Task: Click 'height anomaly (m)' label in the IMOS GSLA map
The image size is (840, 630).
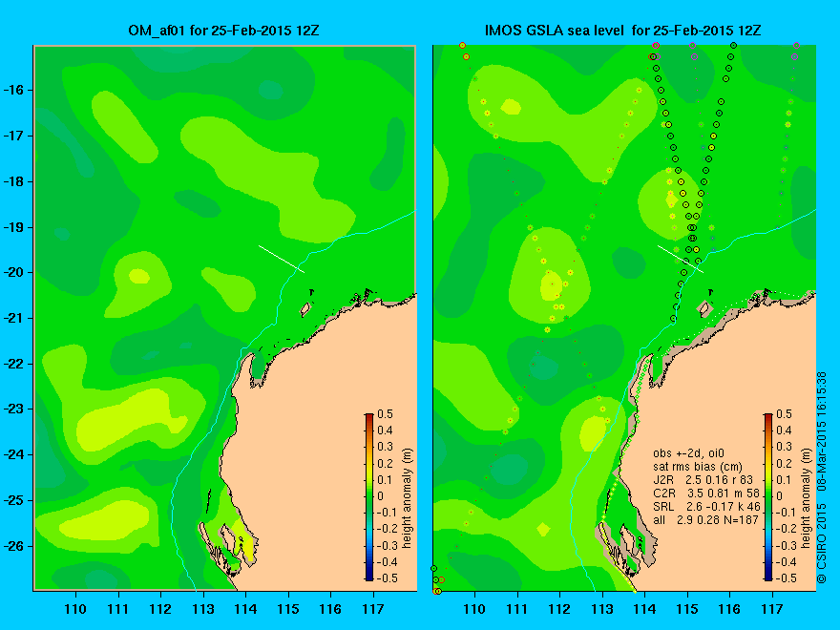Action: [807, 498]
